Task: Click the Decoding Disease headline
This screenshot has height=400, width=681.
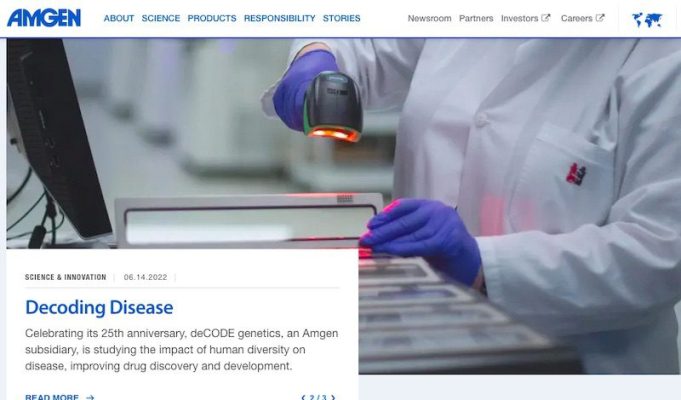Action: coord(99,307)
